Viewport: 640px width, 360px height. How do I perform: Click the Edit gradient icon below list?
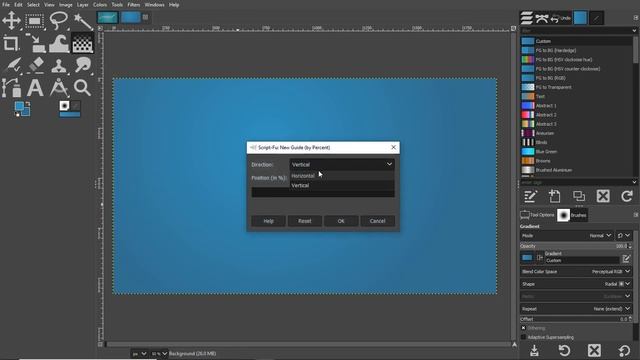coord(530,196)
